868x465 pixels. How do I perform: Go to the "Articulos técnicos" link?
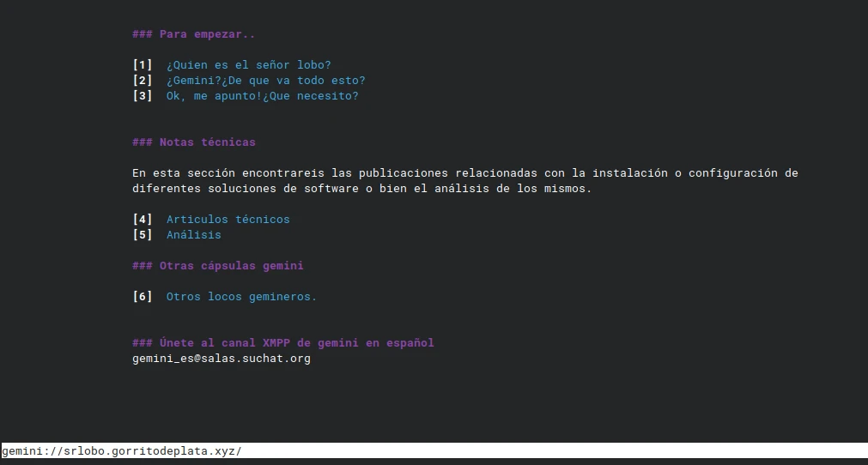pyautogui.click(x=228, y=220)
